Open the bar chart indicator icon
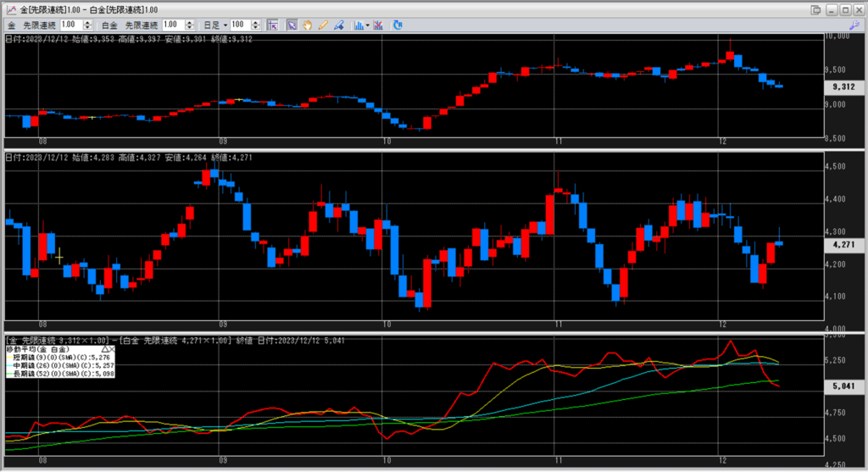Screen dimensions: 868x472 pyautogui.click(x=358, y=25)
